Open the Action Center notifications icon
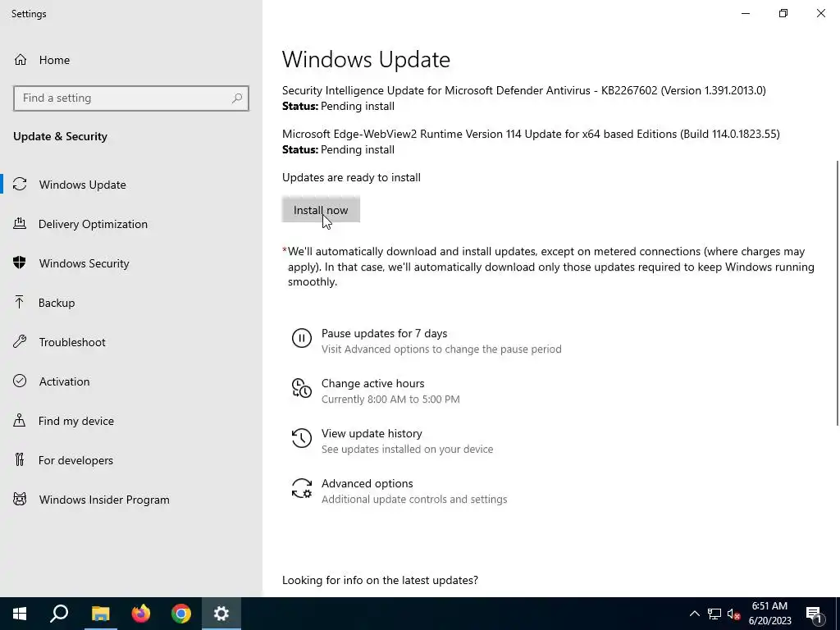The image size is (840, 630). point(815,614)
